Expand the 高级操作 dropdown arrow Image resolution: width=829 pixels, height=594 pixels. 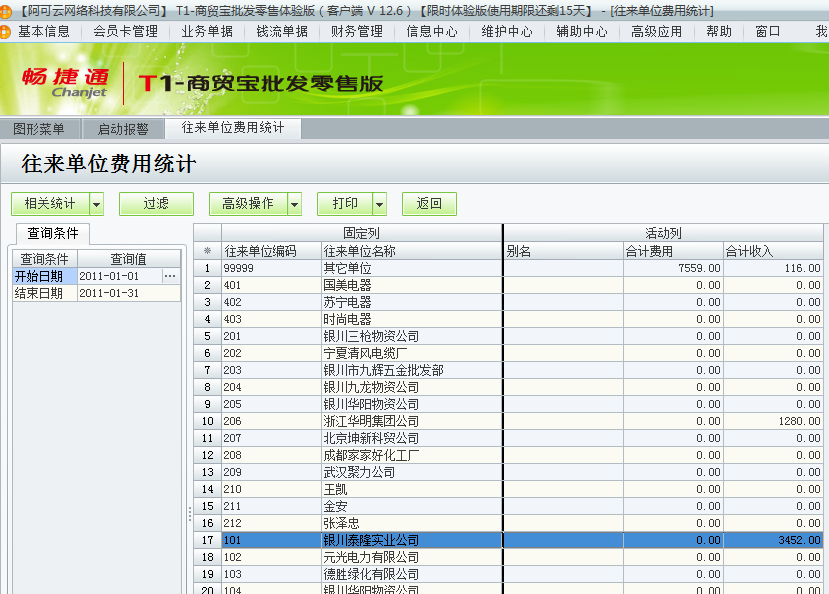tap(294, 204)
